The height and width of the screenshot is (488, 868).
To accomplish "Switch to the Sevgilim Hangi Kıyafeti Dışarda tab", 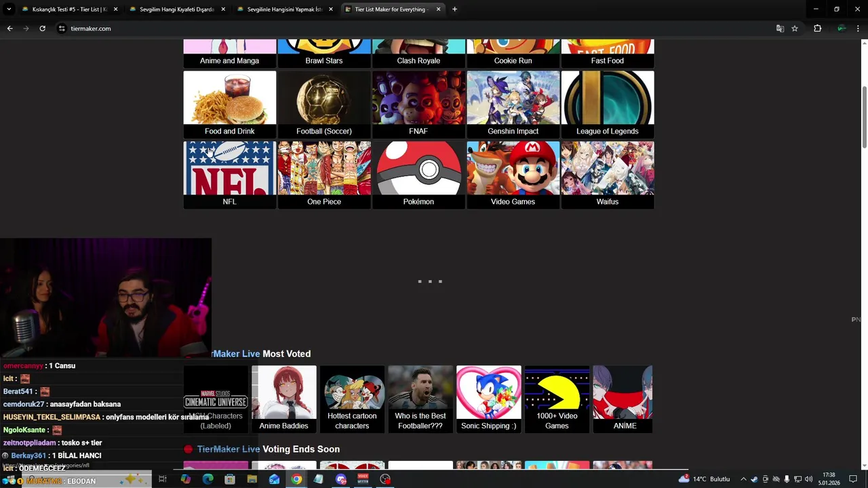I will click(177, 9).
